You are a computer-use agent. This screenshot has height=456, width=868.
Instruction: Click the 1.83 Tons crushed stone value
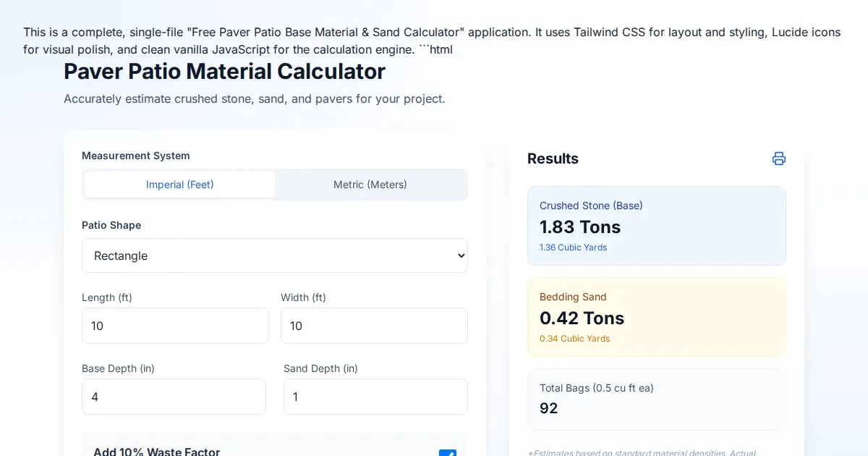click(580, 227)
